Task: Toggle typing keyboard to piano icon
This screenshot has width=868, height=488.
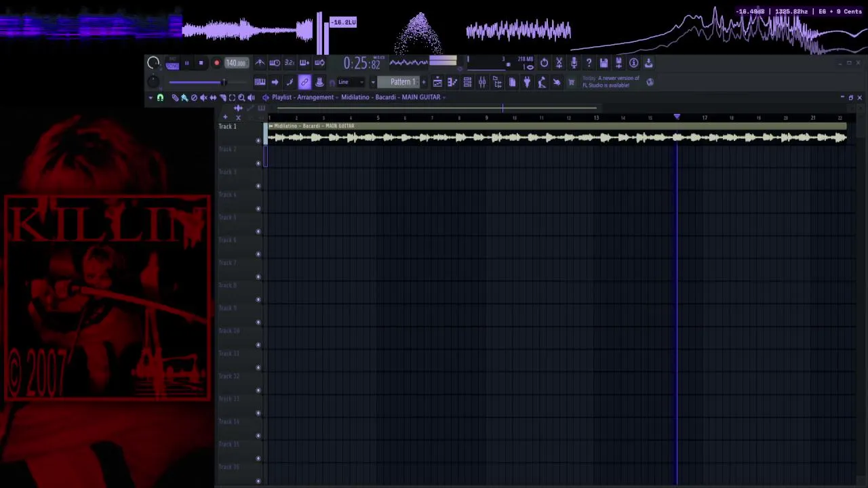Action: [x=260, y=83]
